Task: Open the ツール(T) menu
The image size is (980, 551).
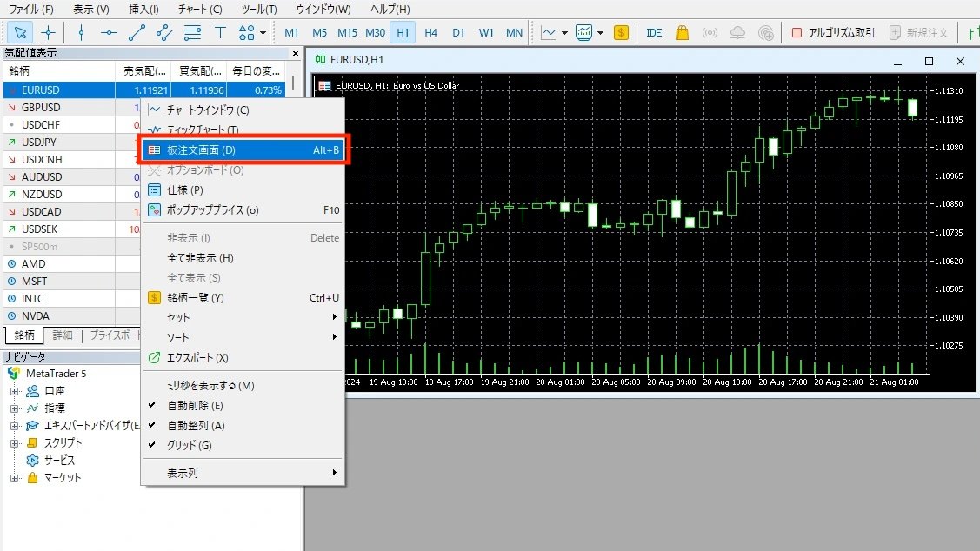Action: tap(259, 10)
